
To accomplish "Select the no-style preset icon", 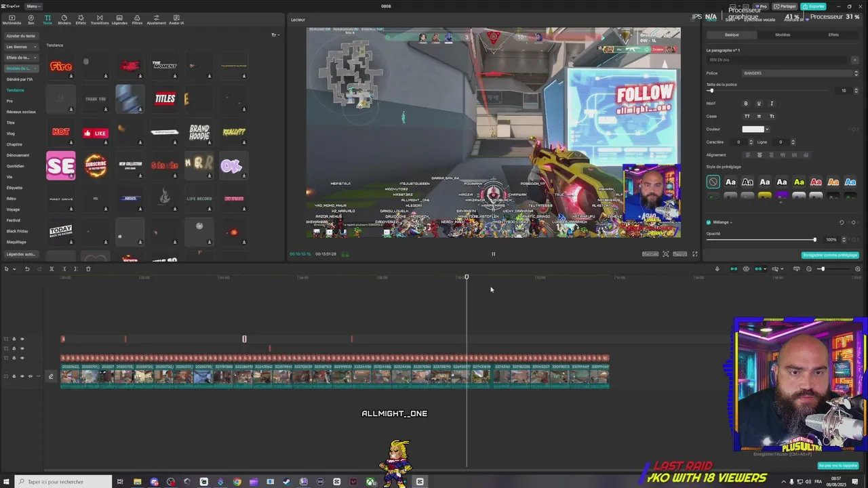I will 713,182.
